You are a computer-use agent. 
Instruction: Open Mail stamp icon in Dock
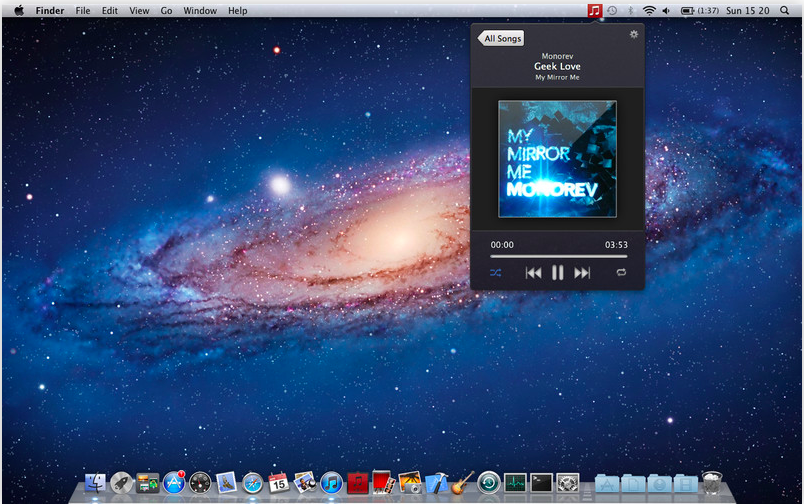tap(226, 482)
